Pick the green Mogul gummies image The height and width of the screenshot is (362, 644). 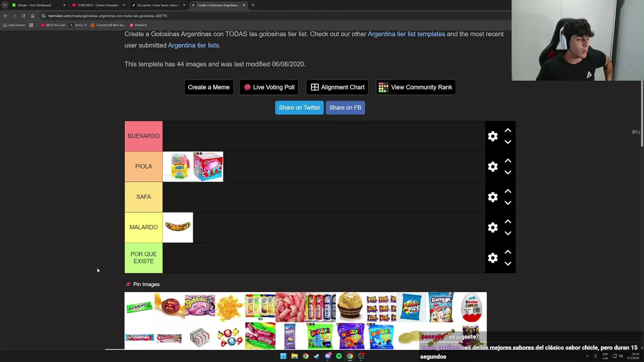pyautogui.click(x=320, y=336)
